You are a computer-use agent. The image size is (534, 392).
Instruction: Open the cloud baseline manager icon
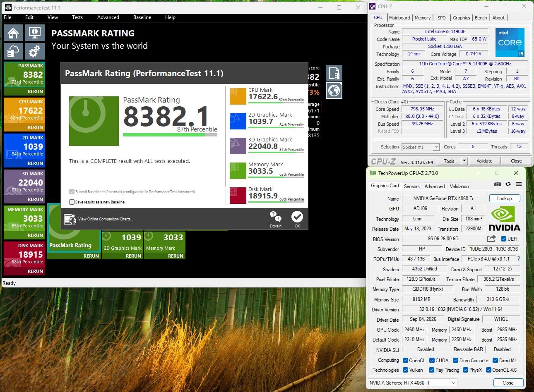click(x=13, y=52)
